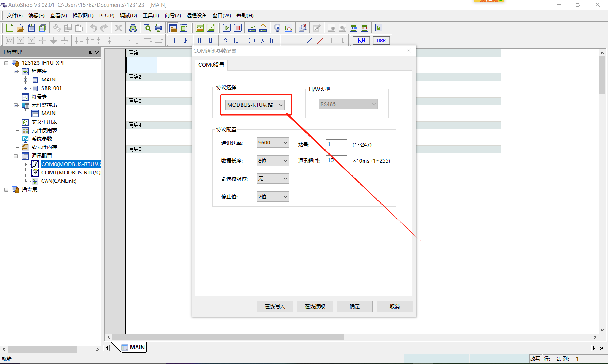Save the project with the floppy icon
This screenshot has width=608, height=364.
(32, 28)
